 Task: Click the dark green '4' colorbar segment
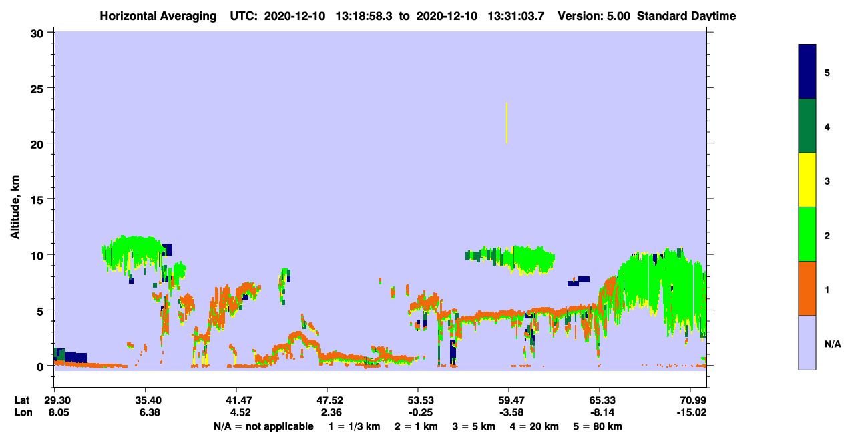(807, 126)
